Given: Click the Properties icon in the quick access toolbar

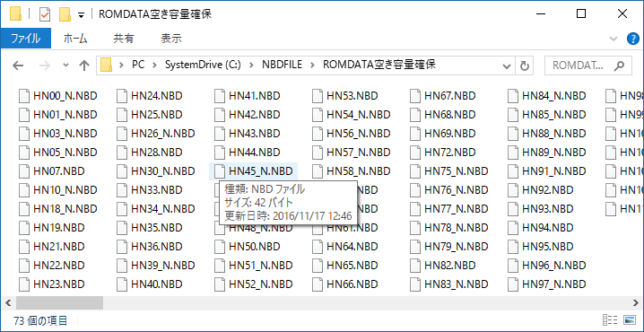Looking at the screenshot, I should click(x=44, y=14).
